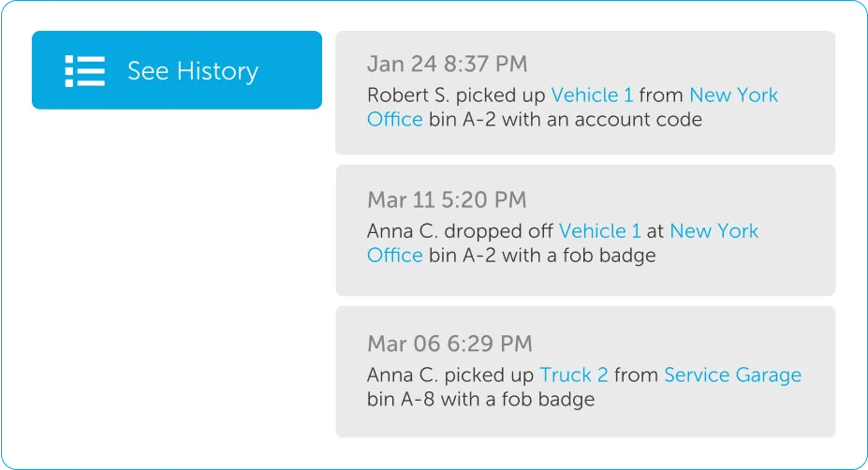Select the Mar 11 5:20 PM timestamp

click(447, 199)
